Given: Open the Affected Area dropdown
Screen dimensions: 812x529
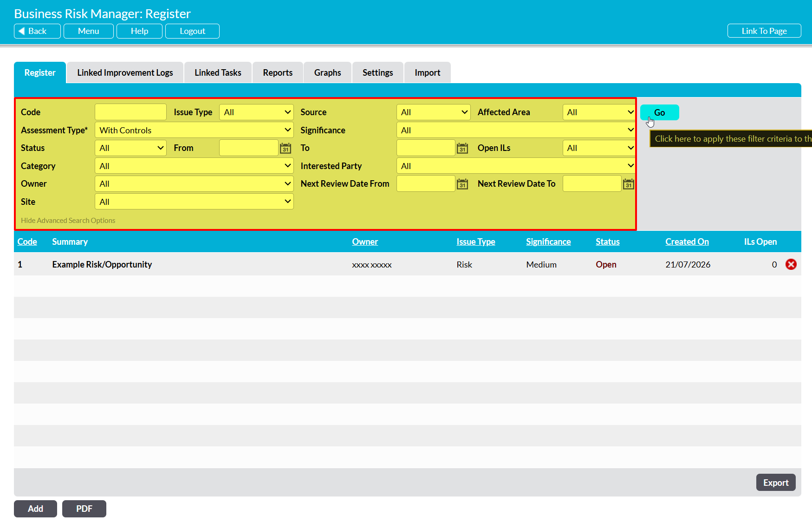Looking at the screenshot, I should 599,112.
